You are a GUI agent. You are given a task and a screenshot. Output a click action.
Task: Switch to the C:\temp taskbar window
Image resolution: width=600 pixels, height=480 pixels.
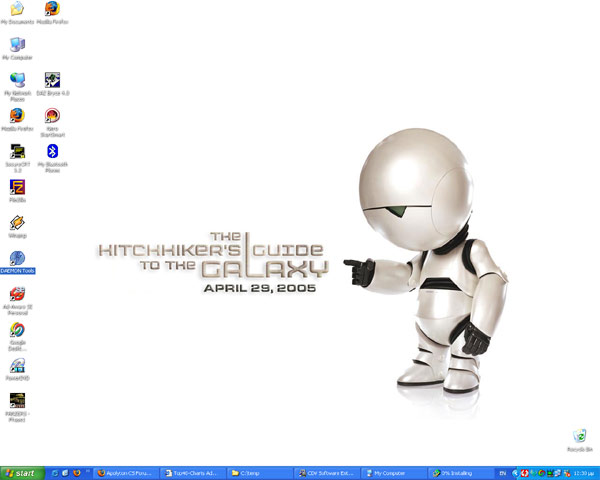[259, 472]
